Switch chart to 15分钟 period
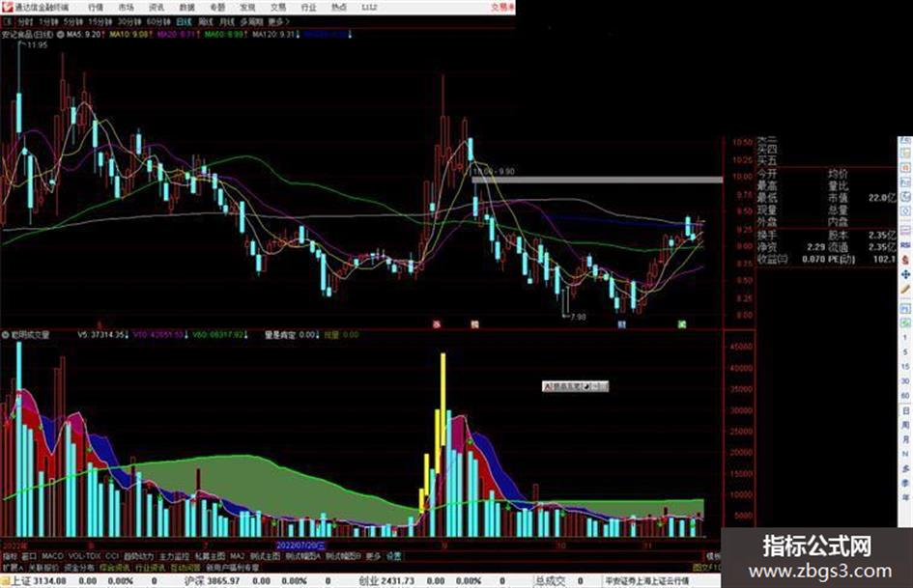913x588 pixels. click(x=100, y=21)
